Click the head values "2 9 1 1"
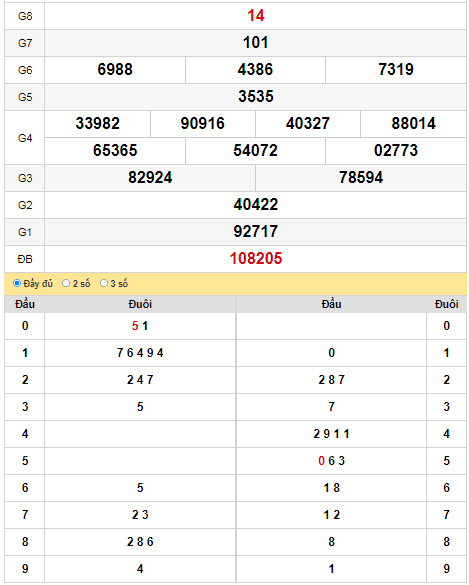The image size is (469, 585). point(331,434)
